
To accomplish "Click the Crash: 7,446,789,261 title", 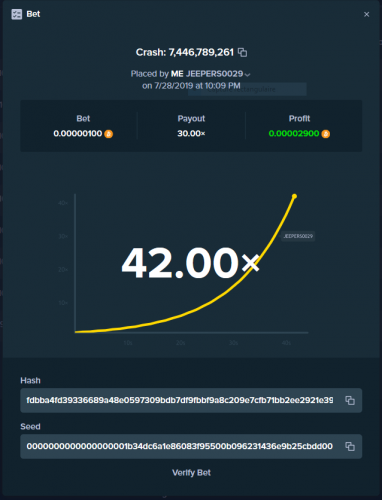I will (x=185, y=52).
